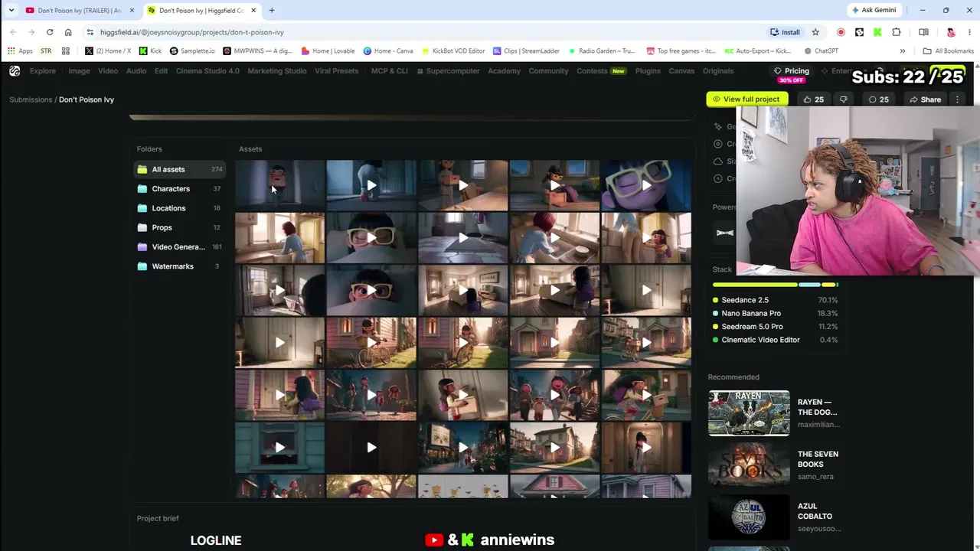
Task: Open Cinema Studio 4.0 page
Action: (x=207, y=71)
